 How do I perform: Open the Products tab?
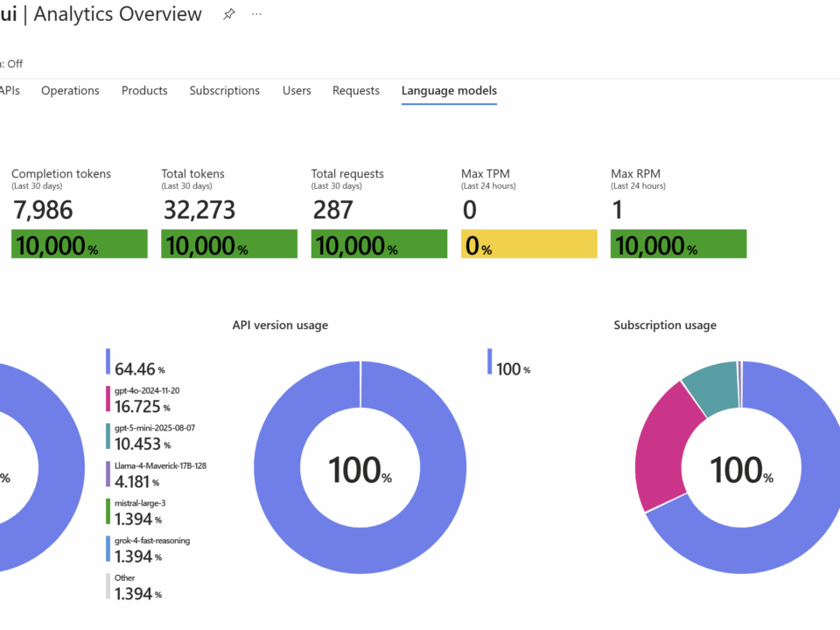tap(144, 91)
